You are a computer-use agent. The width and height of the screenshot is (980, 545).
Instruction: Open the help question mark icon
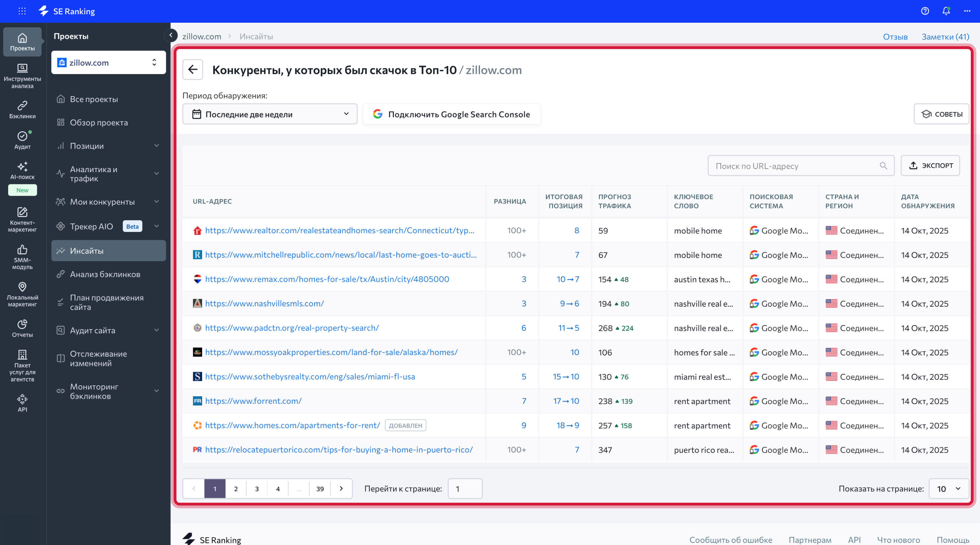coord(925,11)
